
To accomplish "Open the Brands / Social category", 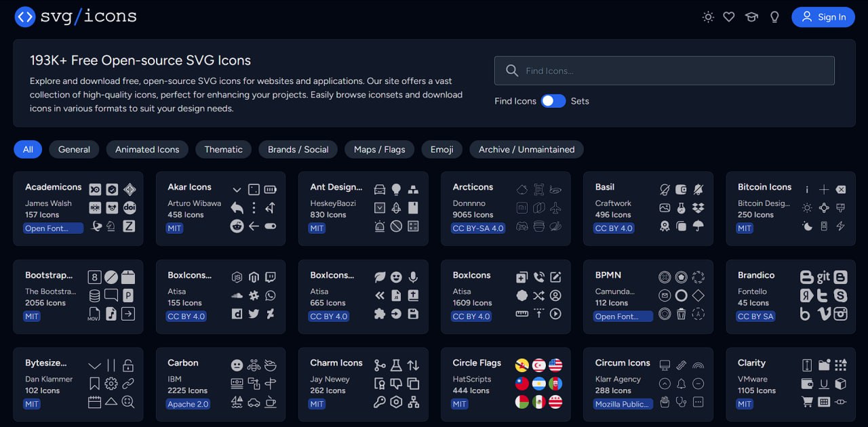I will coord(298,150).
